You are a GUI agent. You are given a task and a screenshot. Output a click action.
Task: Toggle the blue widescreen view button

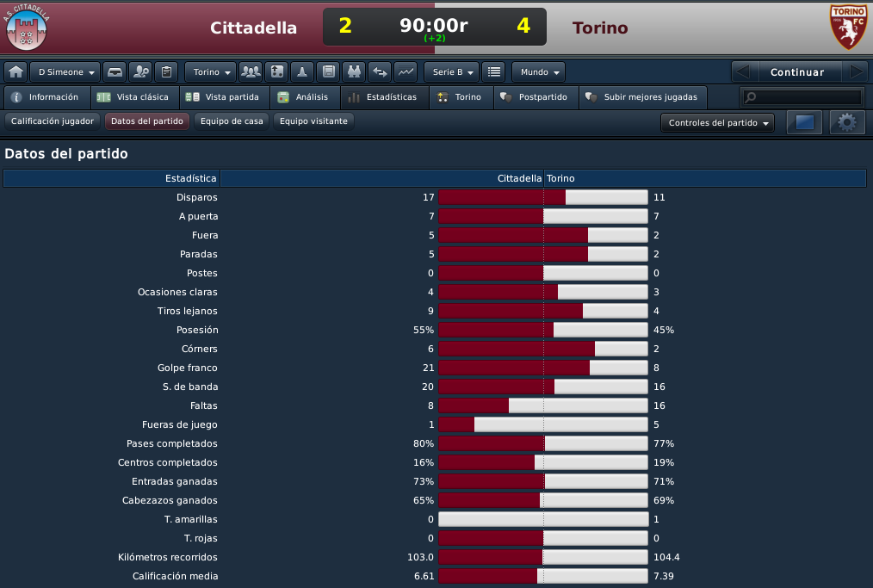(804, 122)
